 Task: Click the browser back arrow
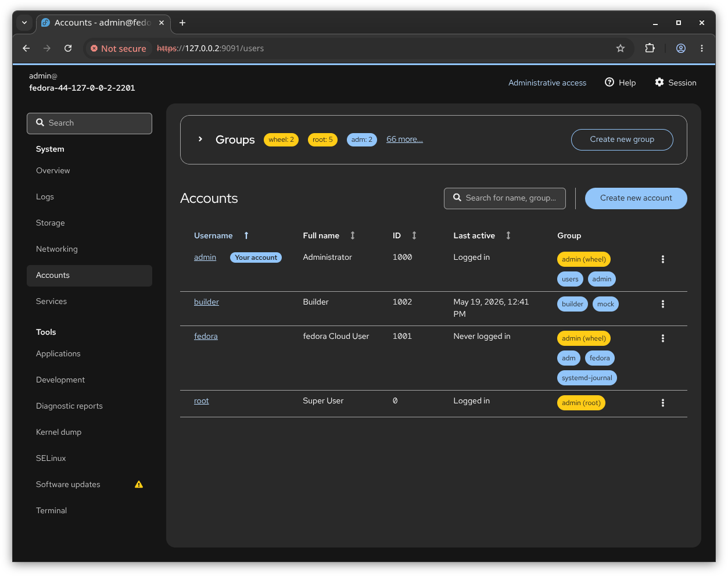pos(26,48)
